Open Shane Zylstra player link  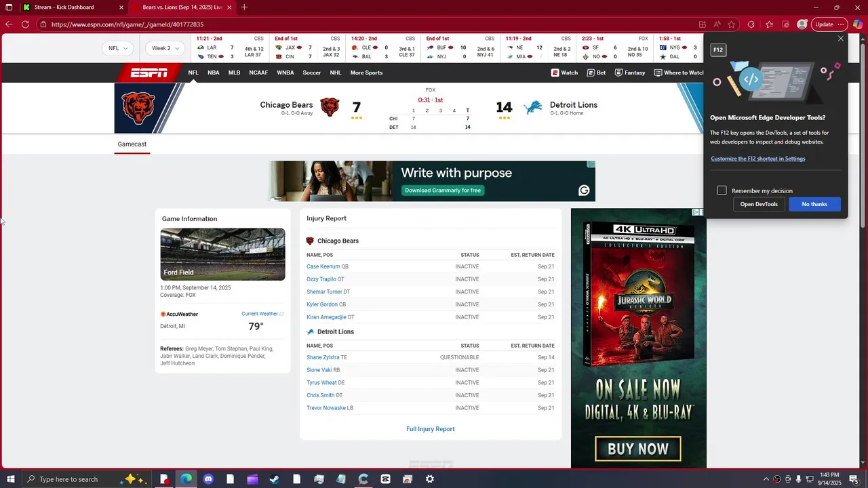tap(323, 357)
